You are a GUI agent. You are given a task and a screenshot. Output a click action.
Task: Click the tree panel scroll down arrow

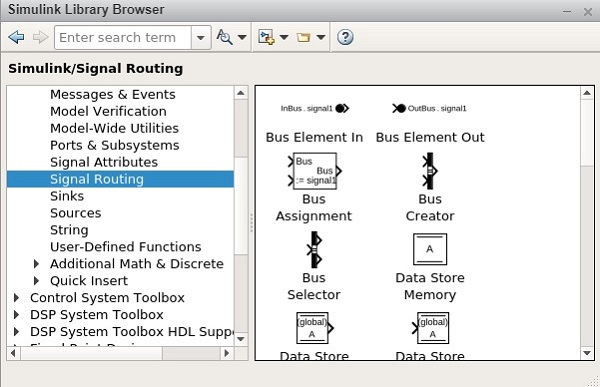[241, 339]
